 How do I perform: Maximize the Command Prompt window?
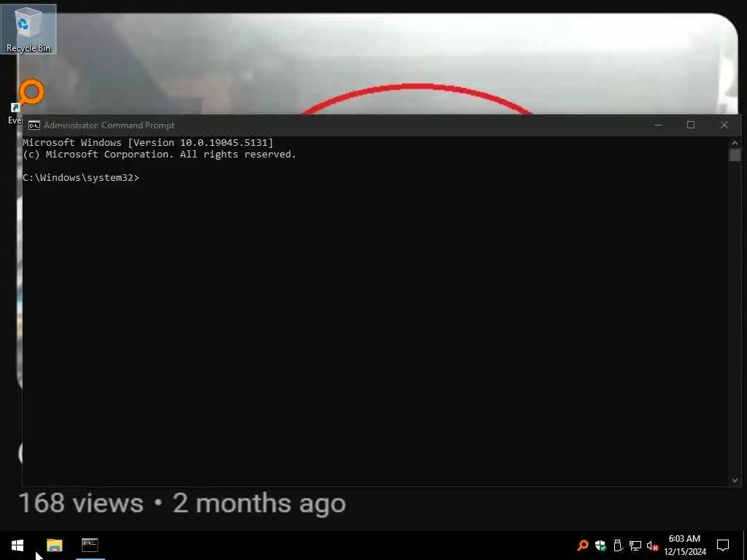point(691,125)
